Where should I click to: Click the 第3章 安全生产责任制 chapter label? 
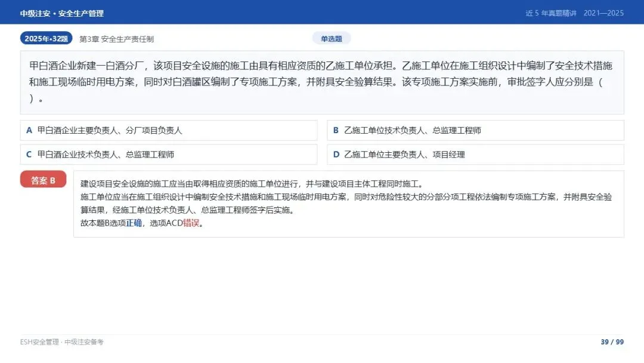(117, 39)
